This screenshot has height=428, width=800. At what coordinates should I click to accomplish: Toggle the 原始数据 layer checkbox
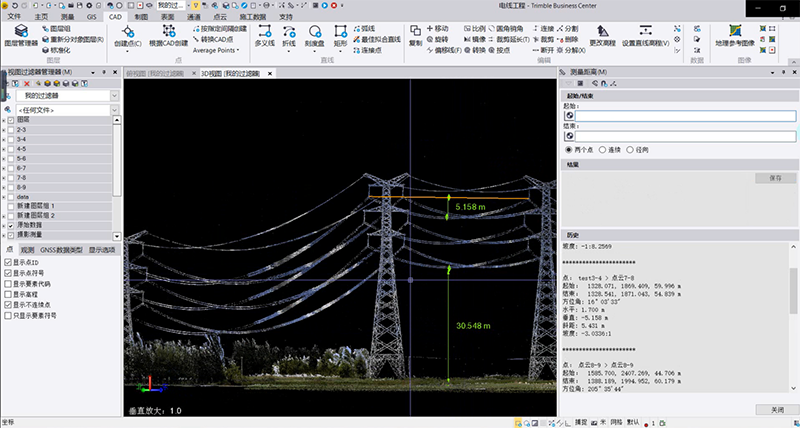click(11, 225)
